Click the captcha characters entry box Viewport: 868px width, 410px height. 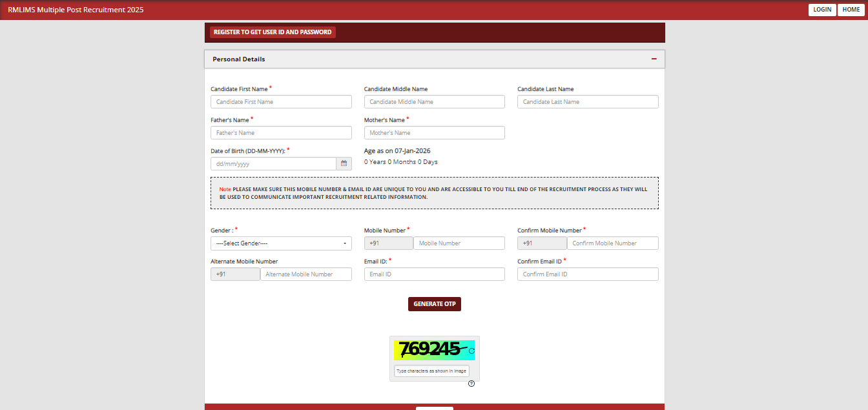(431, 371)
